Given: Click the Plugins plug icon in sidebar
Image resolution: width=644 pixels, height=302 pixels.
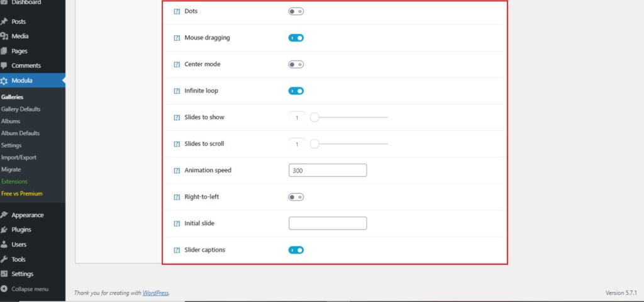Looking at the screenshot, I should (4, 230).
